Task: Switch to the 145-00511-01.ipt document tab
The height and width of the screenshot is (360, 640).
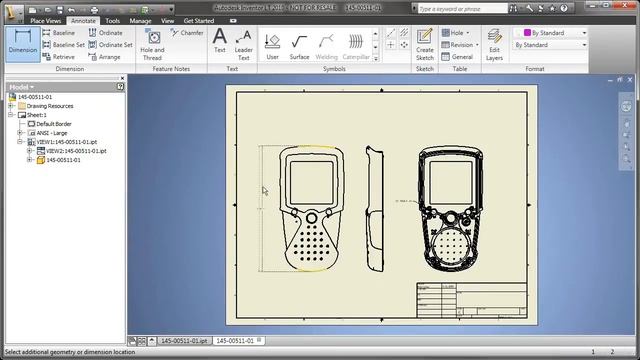Action: pyautogui.click(x=184, y=340)
